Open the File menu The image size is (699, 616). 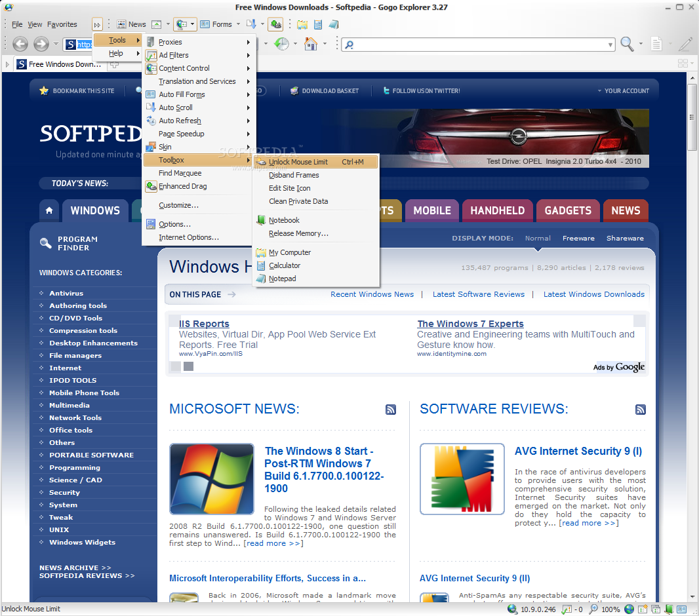pos(17,24)
